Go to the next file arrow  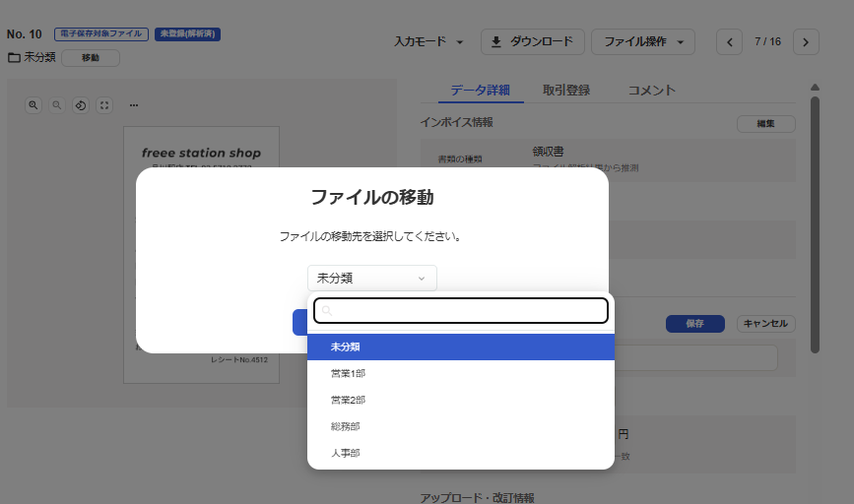pos(806,42)
